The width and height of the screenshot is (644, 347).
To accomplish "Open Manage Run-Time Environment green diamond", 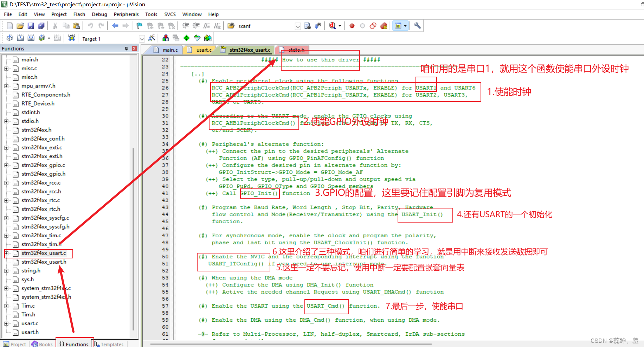I will click(x=187, y=38).
